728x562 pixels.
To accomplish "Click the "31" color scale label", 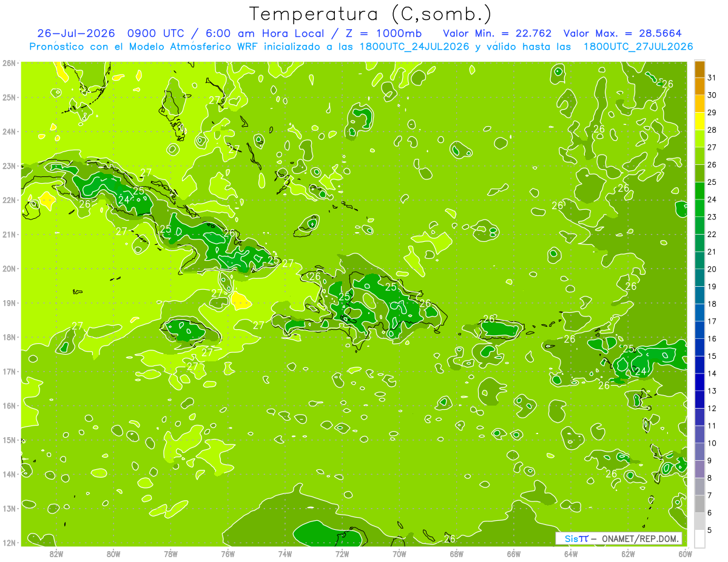I will pos(712,78).
